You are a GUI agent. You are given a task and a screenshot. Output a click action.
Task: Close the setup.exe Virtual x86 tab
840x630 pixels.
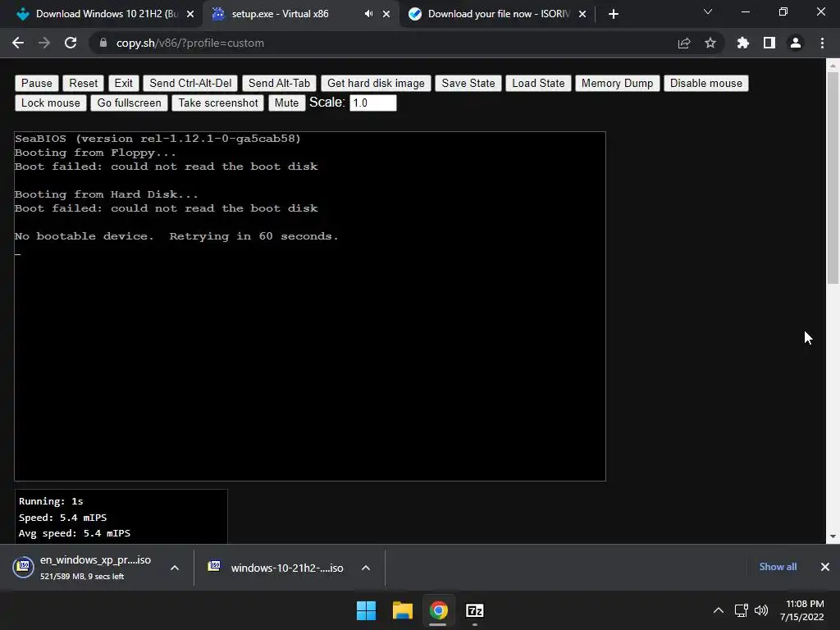(386, 14)
